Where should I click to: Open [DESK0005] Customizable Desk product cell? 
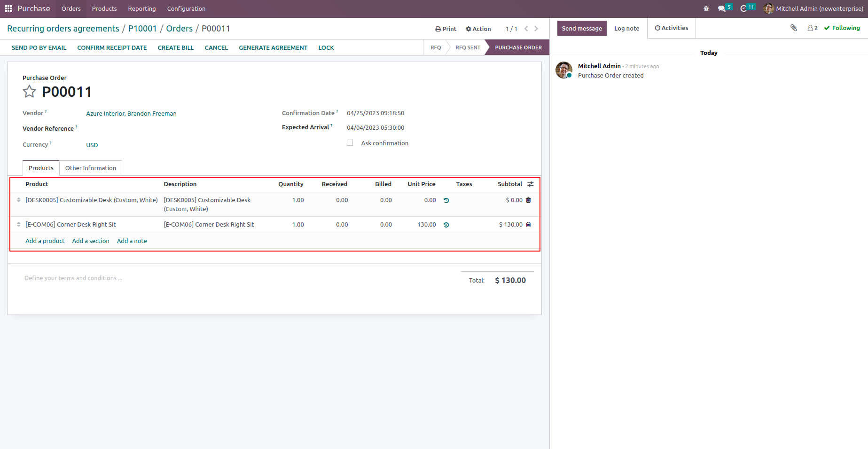click(x=92, y=200)
